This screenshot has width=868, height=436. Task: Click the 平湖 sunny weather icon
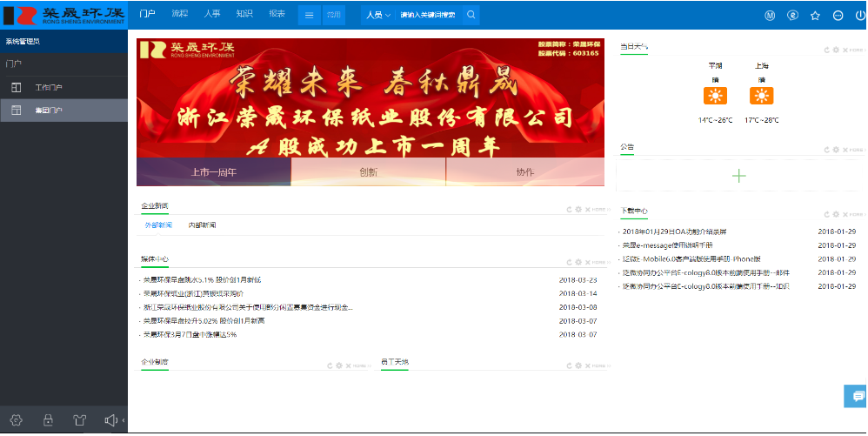point(715,96)
